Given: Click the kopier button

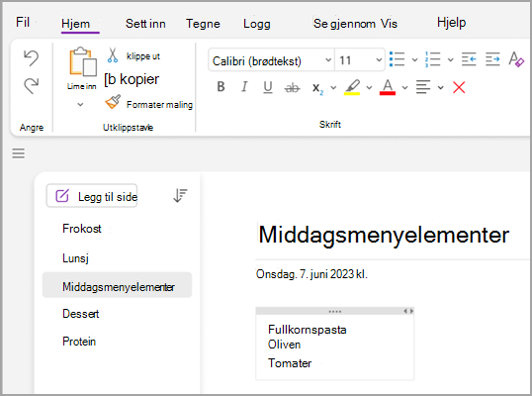Looking at the screenshot, I should [132, 79].
